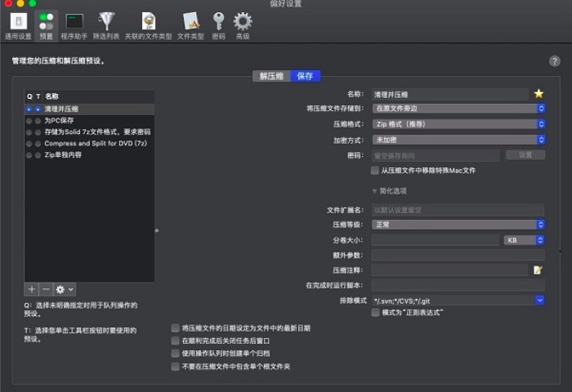Check 在顺利完成后关闭任务后窗口
The height and width of the screenshot is (392, 572).
coord(175,341)
